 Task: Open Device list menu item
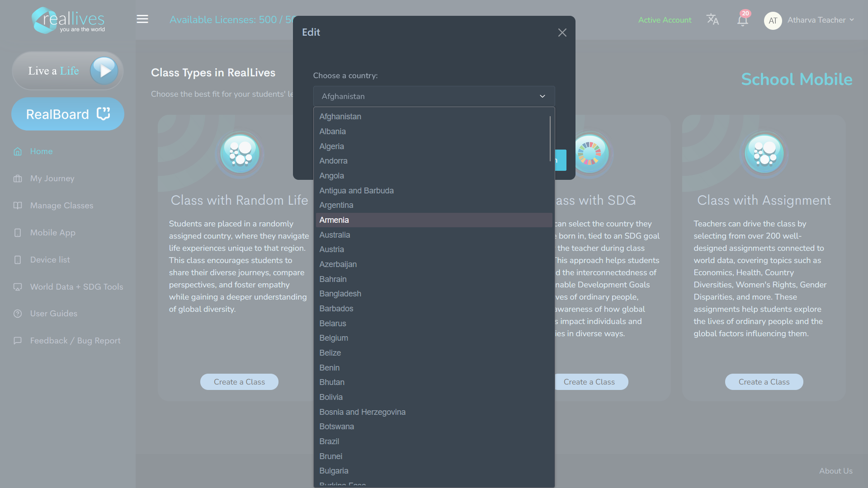point(50,260)
